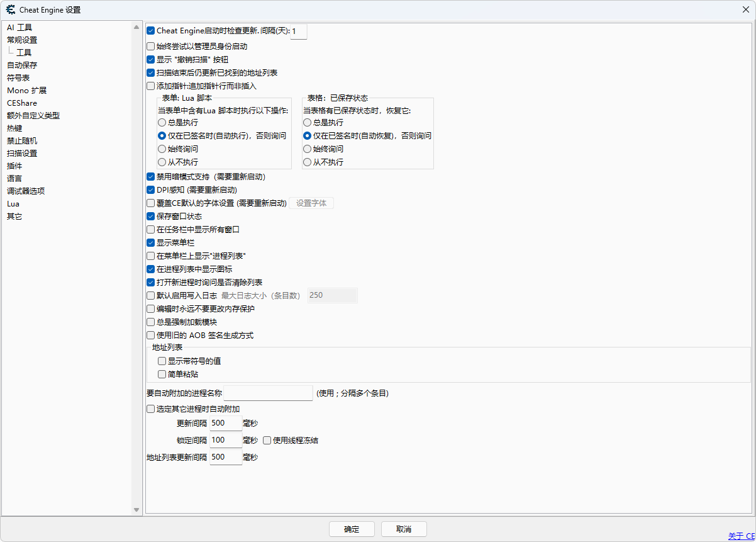Screen dimensions: 756x542
Task: Go to 热键 settings
Action: [x=14, y=128]
